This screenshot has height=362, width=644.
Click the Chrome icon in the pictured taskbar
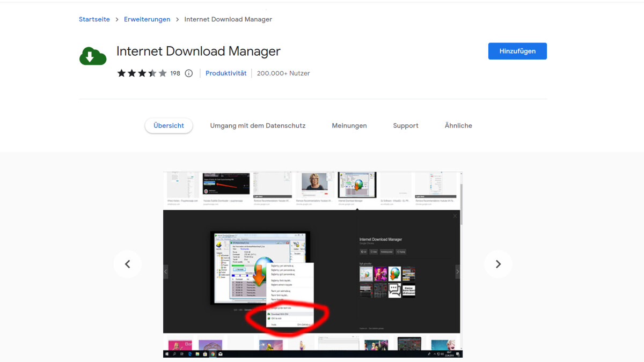pos(213,354)
